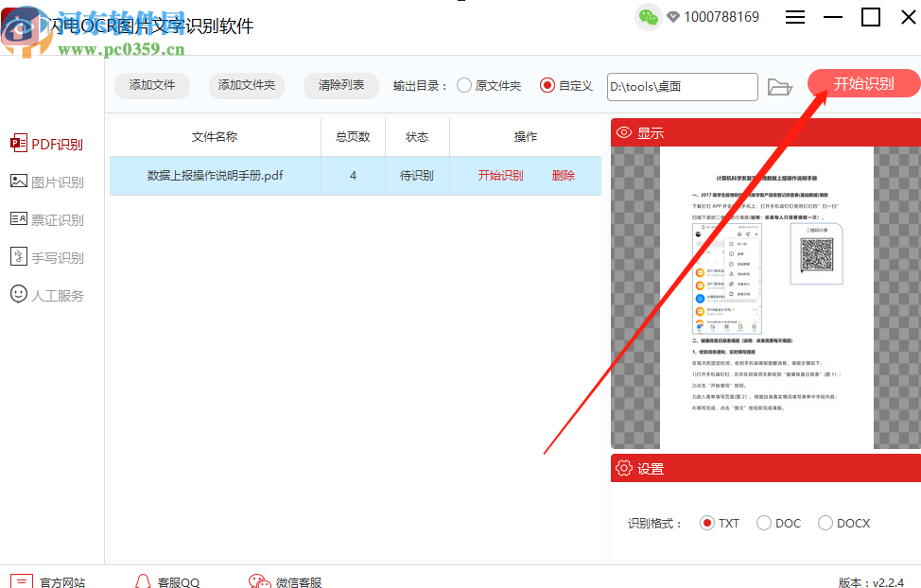Choose DOC as recognition format
The image size is (921, 588).
pyautogui.click(x=764, y=522)
